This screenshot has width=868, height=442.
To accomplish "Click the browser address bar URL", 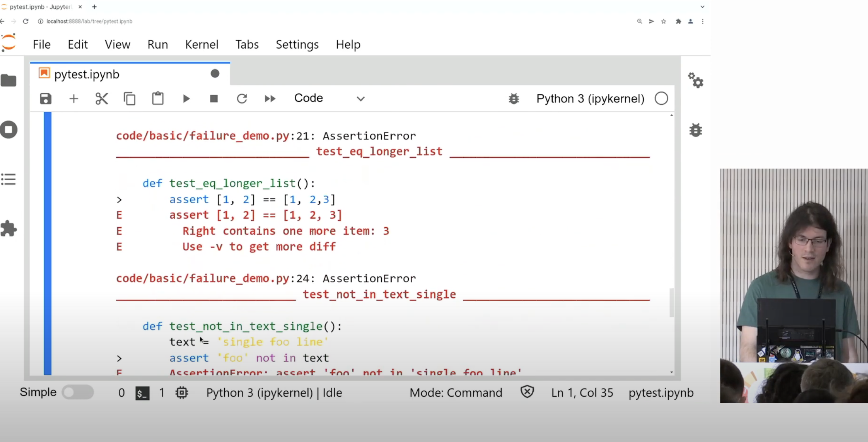I will click(x=89, y=21).
